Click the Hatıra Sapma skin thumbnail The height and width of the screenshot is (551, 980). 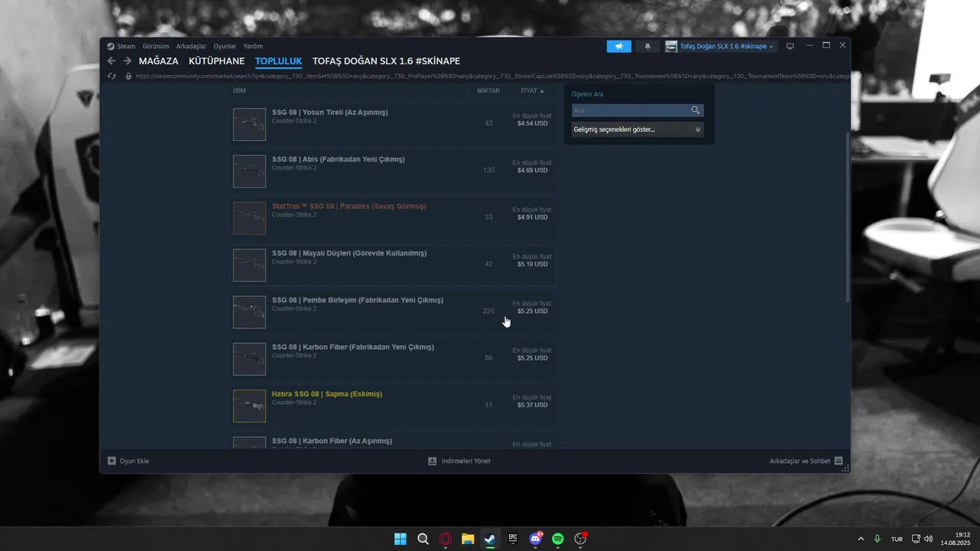250,406
